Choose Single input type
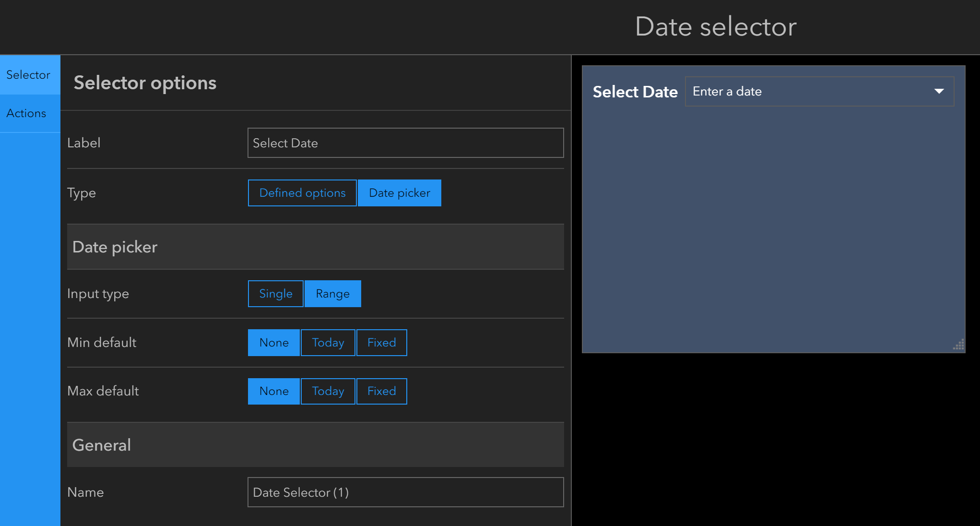Screen dimensions: 980x526 [275, 294]
